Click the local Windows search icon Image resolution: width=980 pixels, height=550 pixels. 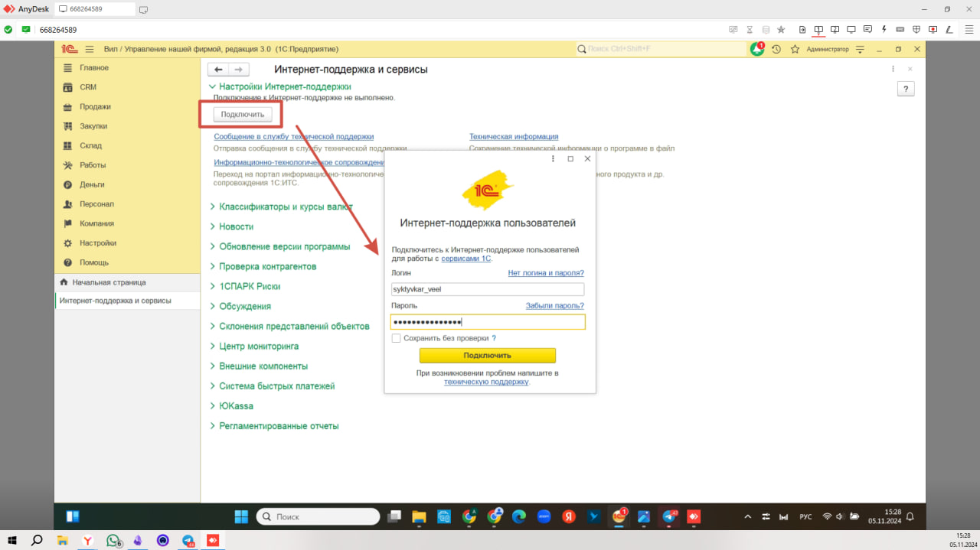pyautogui.click(x=37, y=540)
